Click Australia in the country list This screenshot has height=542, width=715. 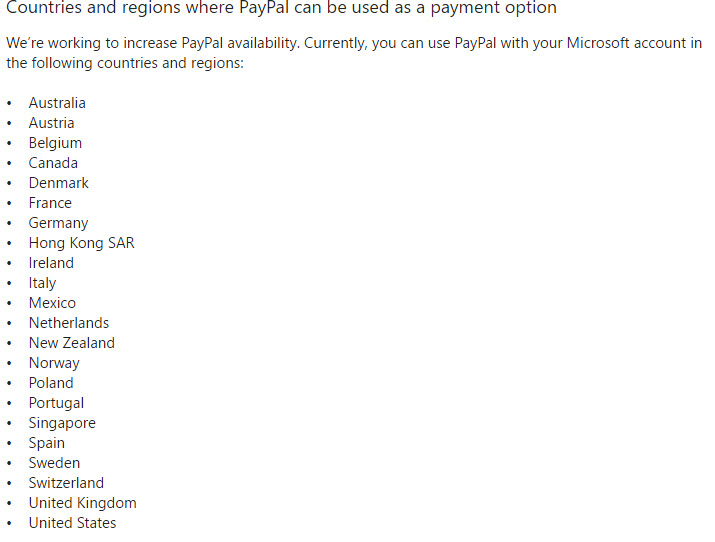(57, 103)
